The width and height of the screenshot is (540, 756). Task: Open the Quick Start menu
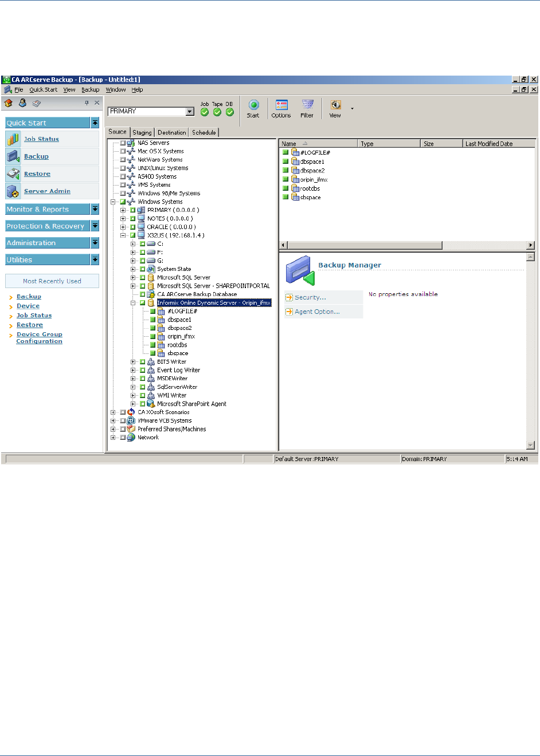44,90
